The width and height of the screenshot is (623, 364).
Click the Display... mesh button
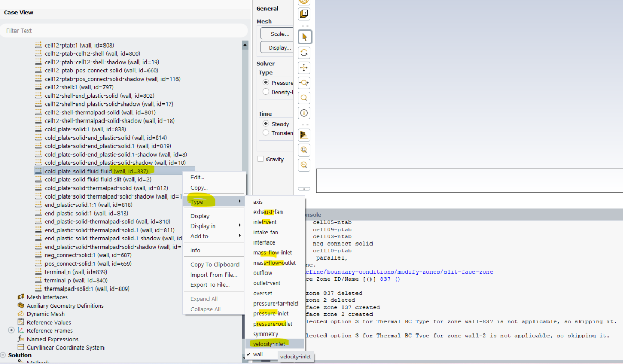(280, 48)
